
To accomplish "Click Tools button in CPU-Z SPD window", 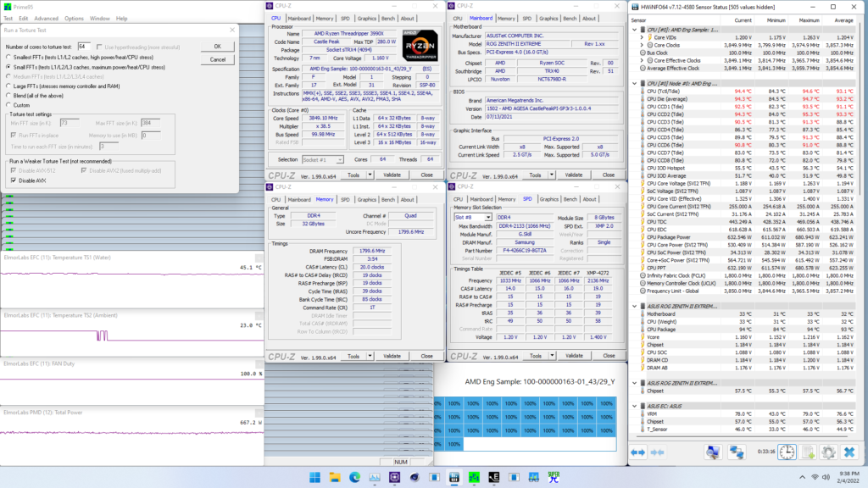I will [536, 356].
